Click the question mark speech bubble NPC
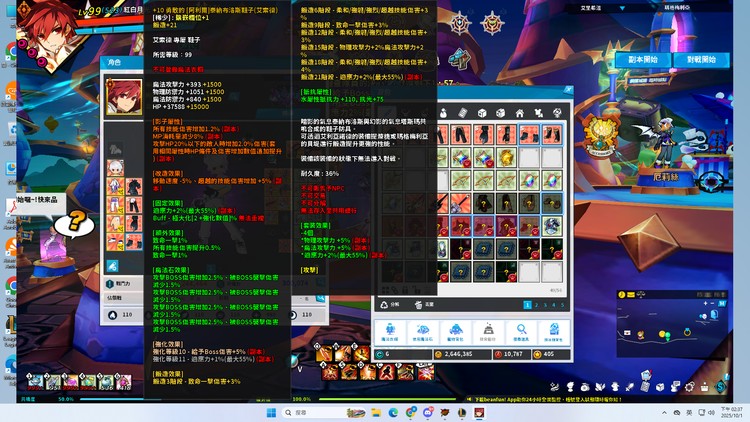The width and height of the screenshot is (750, 422). [44, 223]
